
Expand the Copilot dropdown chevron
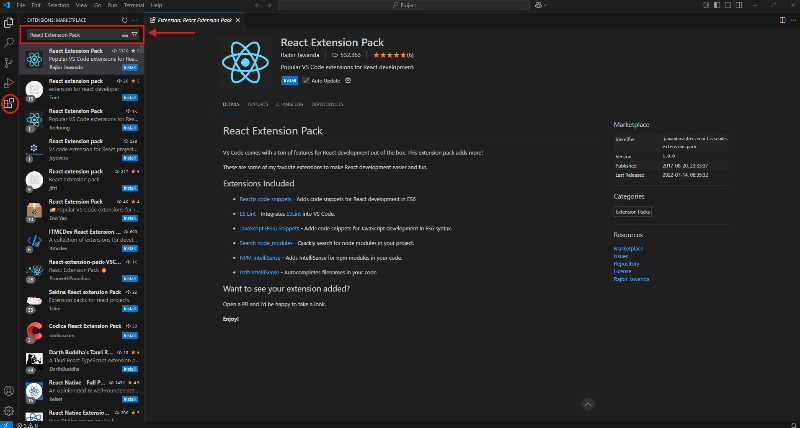click(545, 5)
